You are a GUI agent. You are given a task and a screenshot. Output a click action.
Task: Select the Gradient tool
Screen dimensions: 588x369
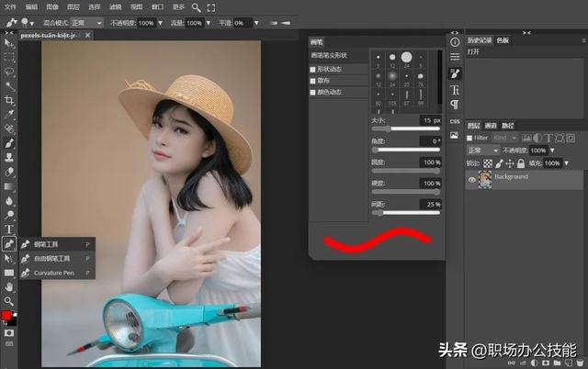[9, 186]
